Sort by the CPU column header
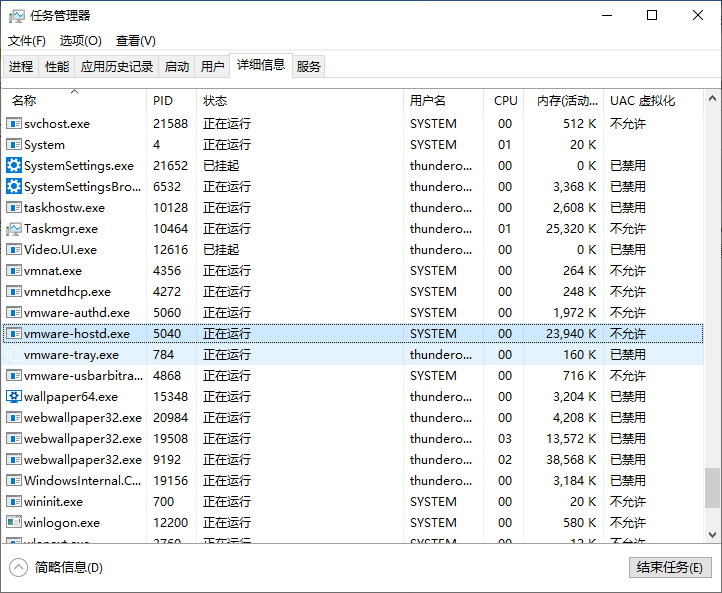 [506, 100]
